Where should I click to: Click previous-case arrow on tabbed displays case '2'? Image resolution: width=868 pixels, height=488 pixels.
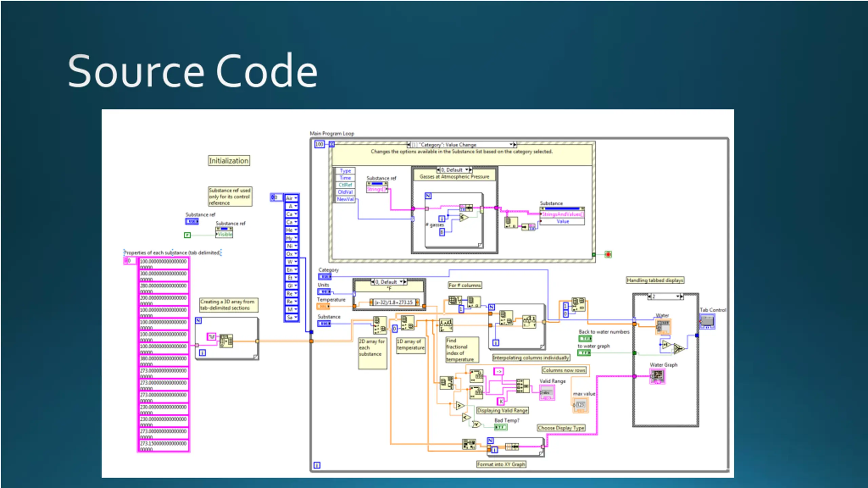pyautogui.click(x=649, y=297)
